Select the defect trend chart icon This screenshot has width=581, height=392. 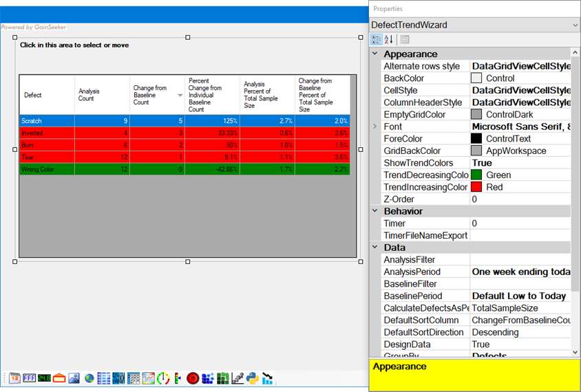pos(268,378)
